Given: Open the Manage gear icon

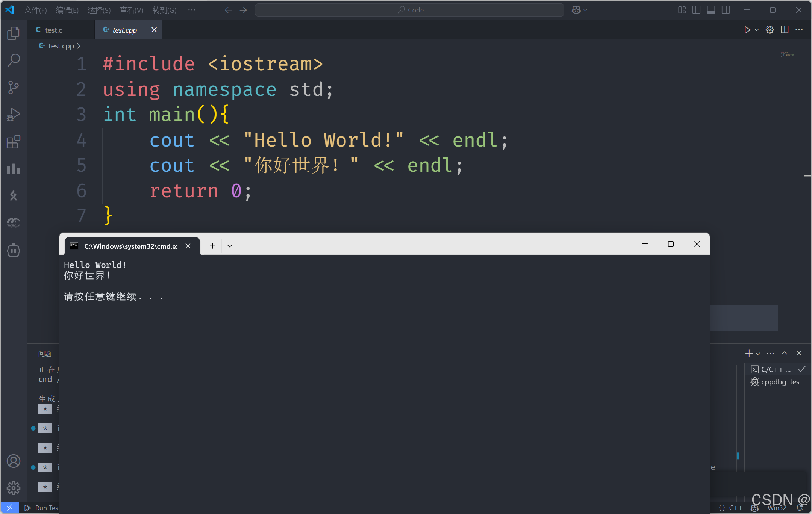Looking at the screenshot, I should (x=14, y=488).
